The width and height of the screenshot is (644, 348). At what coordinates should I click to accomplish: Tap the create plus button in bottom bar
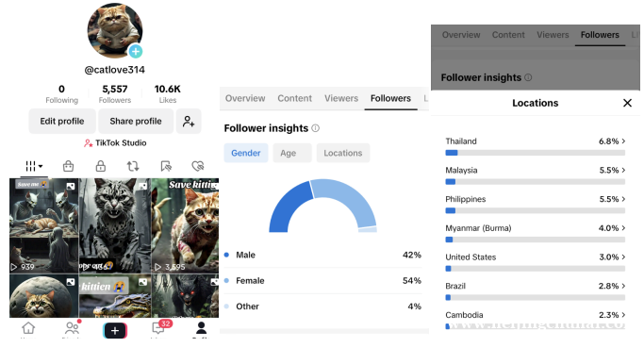click(x=115, y=330)
